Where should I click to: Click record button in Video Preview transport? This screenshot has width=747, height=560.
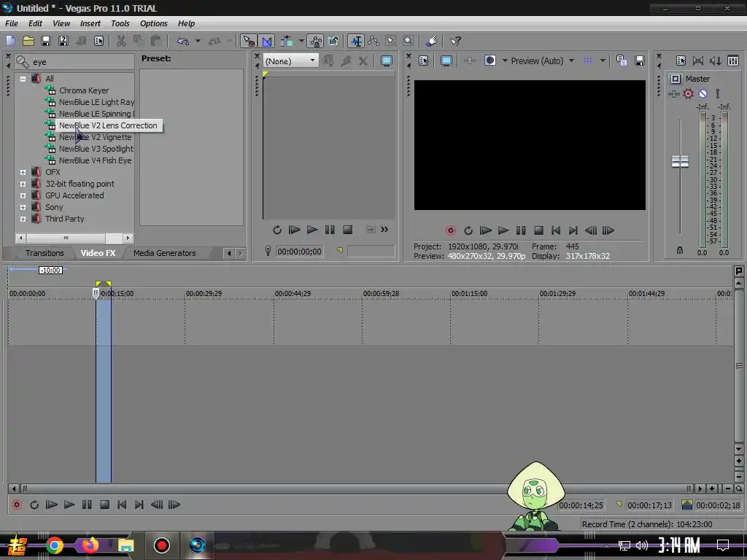(450, 230)
